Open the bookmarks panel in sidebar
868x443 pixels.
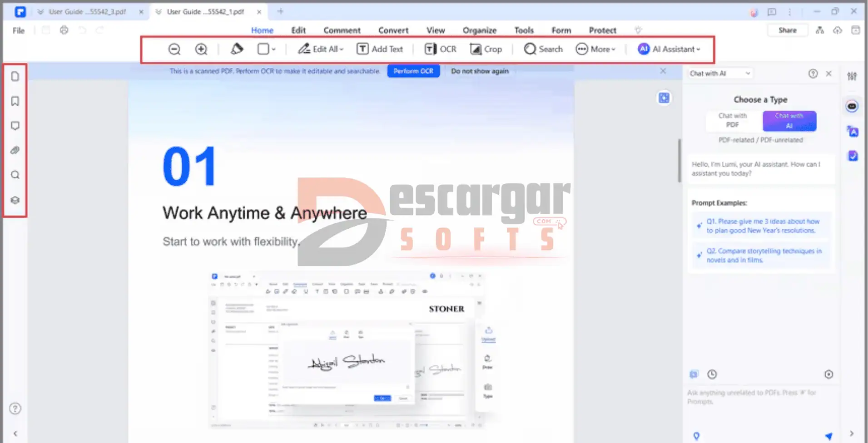(15, 101)
